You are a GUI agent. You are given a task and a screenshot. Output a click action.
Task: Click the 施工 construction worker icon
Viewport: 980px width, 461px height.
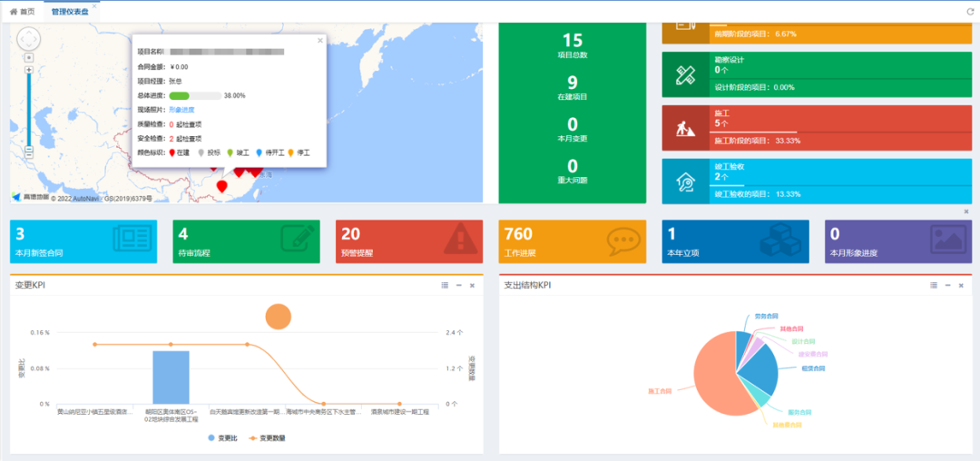pyautogui.click(x=686, y=128)
